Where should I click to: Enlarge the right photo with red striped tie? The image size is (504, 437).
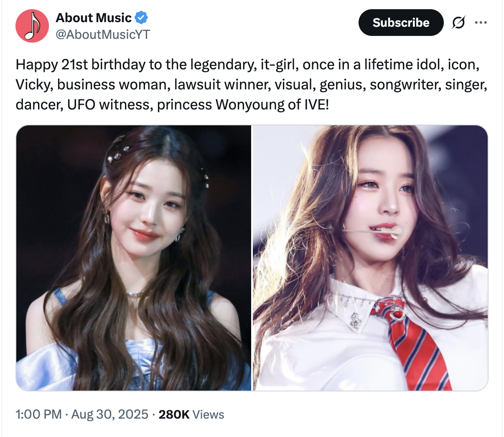tap(370, 258)
